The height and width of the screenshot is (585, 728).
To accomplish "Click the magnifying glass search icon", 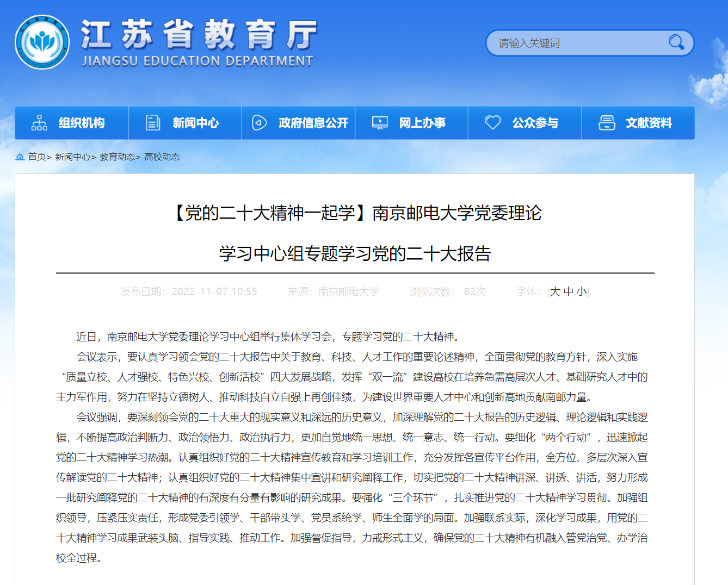I will (x=676, y=42).
